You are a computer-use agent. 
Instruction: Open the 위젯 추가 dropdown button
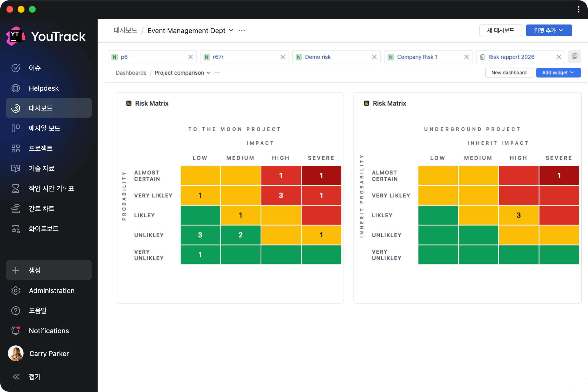point(549,30)
